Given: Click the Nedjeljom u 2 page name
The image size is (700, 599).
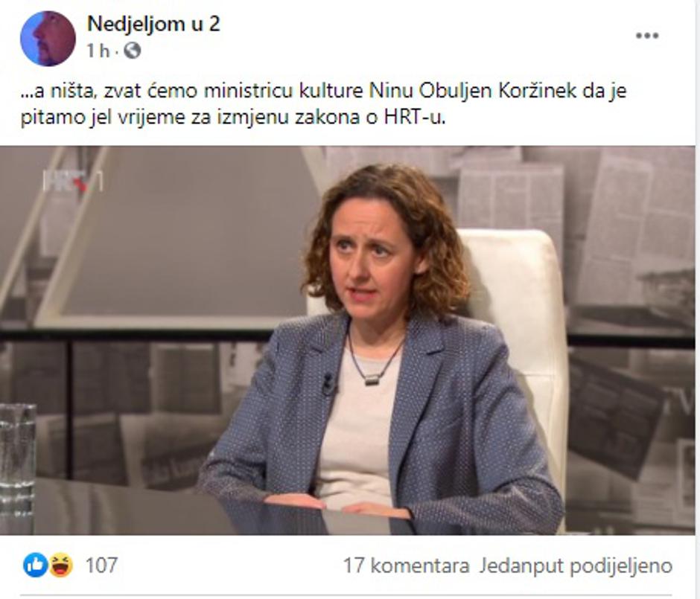Looking at the screenshot, I should (x=153, y=23).
